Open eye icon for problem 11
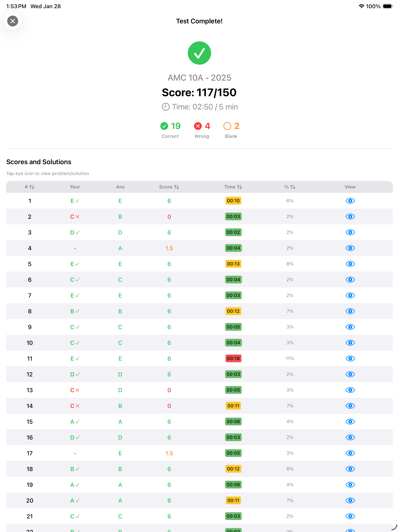Screen dimensions: 399x532 point(350,359)
